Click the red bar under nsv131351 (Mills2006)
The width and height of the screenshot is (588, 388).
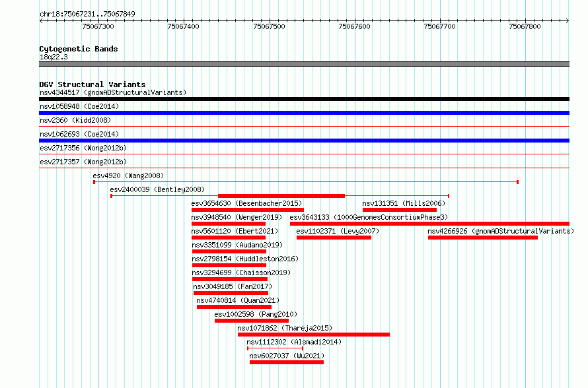pos(399,210)
